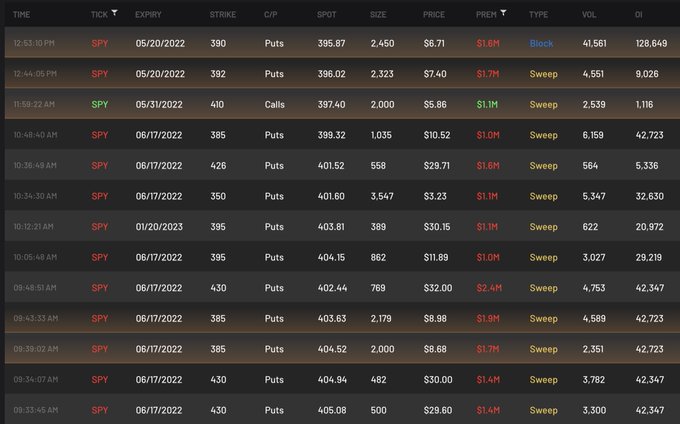Sort by the C/P column header
The image size is (680, 424).
click(271, 15)
